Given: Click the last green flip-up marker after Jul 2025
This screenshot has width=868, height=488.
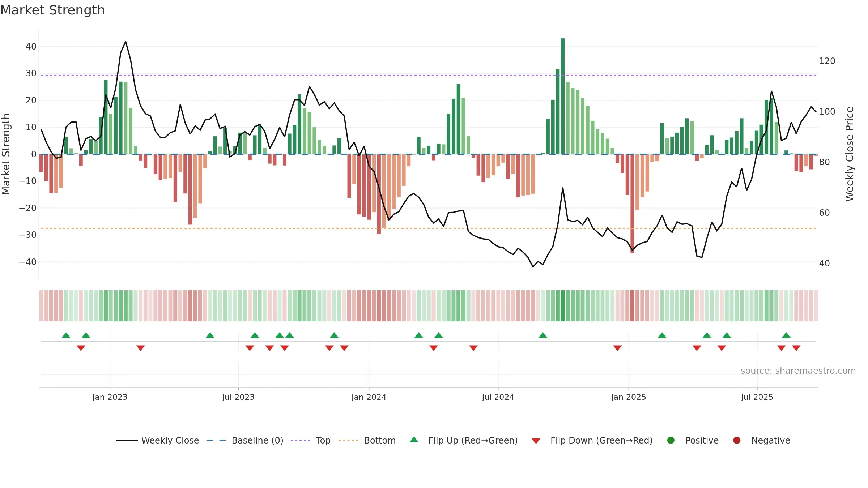Looking at the screenshot, I should 786,335.
